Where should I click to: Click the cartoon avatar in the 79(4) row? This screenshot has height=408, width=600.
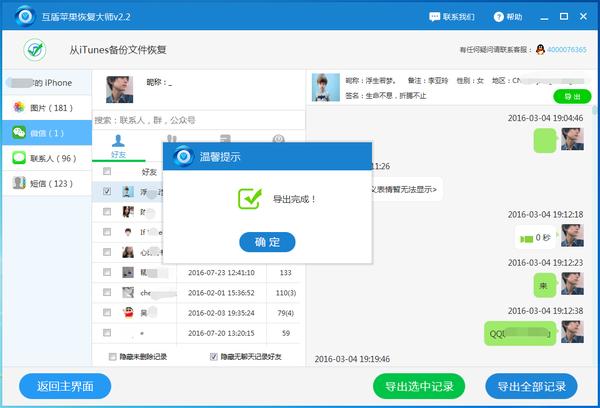point(128,313)
